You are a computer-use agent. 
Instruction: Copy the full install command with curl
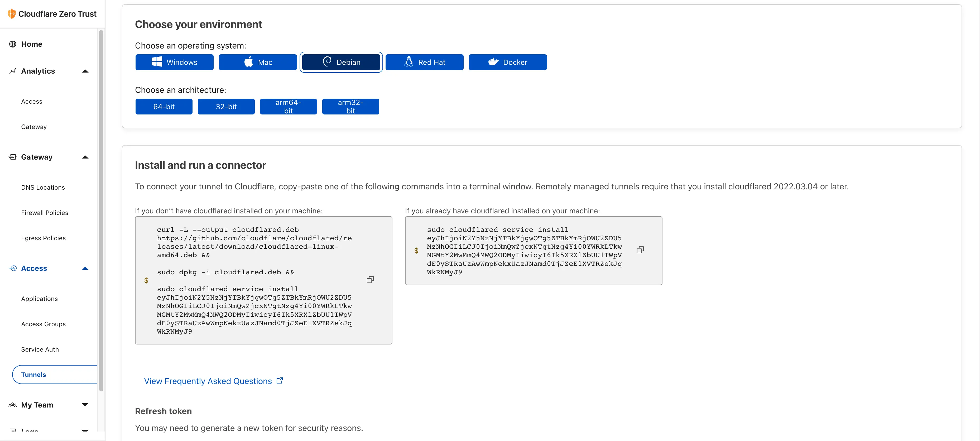pyautogui.click(x=370, y=280)
